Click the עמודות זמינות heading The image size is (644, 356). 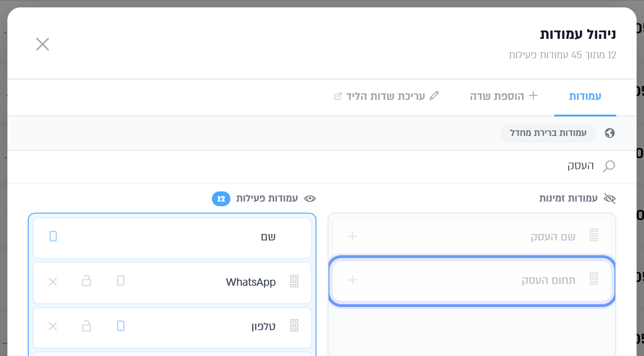coord(569,199)
